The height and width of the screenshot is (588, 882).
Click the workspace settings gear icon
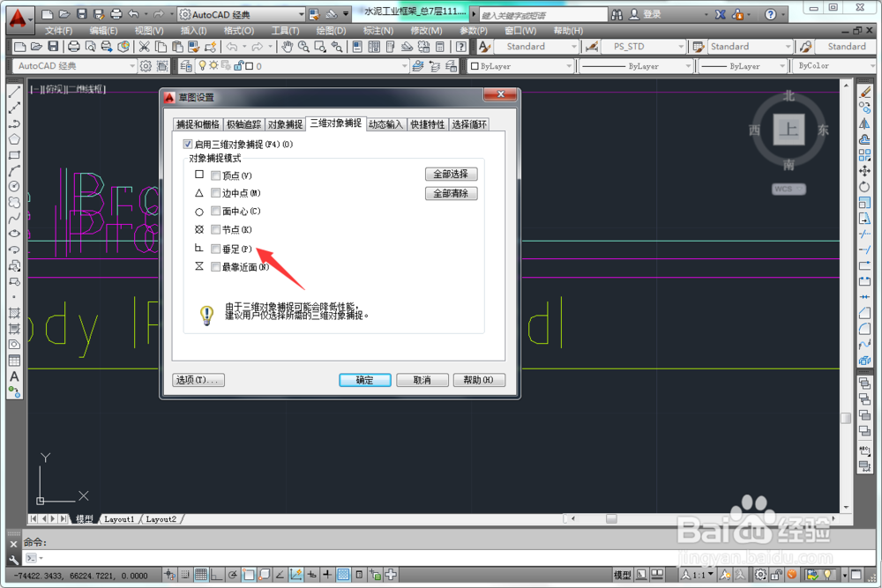(146, 66)
